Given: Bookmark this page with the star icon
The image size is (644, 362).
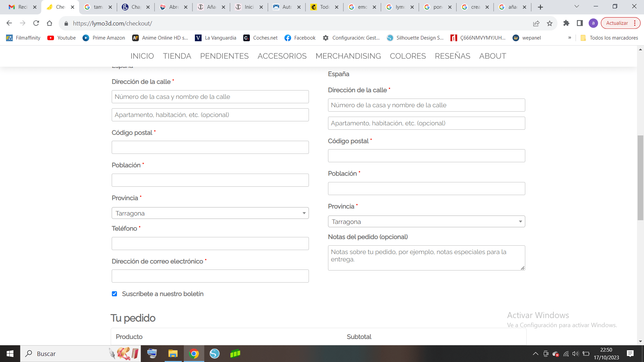Looking at the screenshot, I should point(549,23).
